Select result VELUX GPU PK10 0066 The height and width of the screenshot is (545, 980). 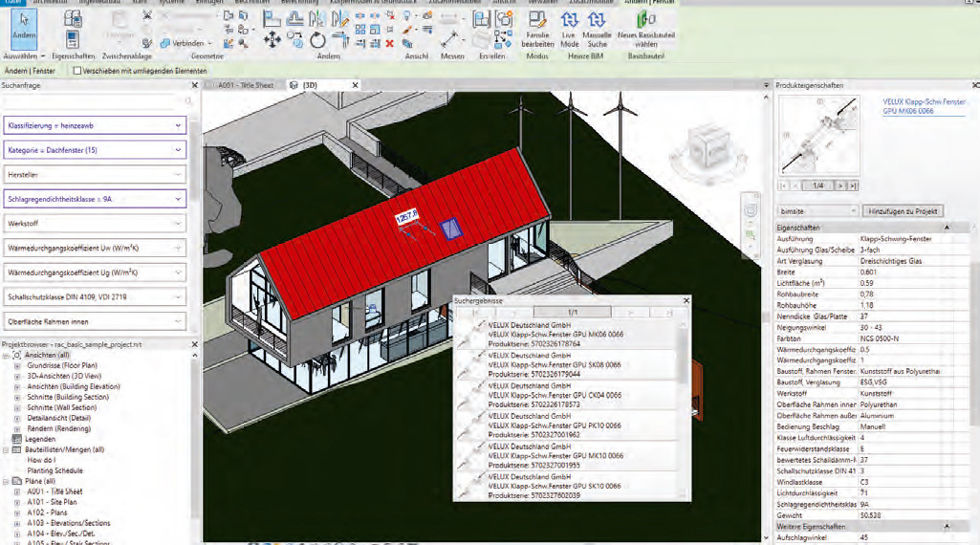click(x=568, y=425)
